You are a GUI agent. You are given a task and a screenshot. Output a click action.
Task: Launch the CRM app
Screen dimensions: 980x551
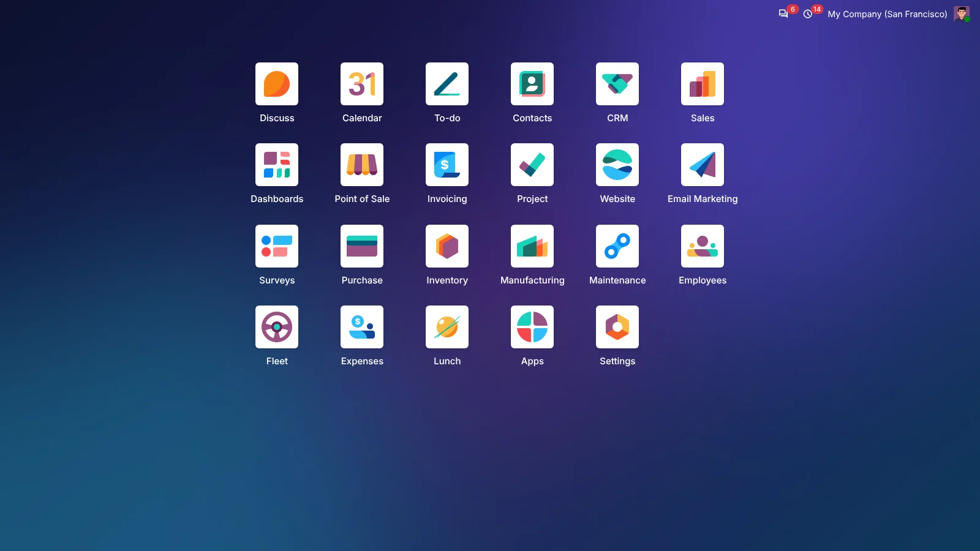[x=617, y=84]
